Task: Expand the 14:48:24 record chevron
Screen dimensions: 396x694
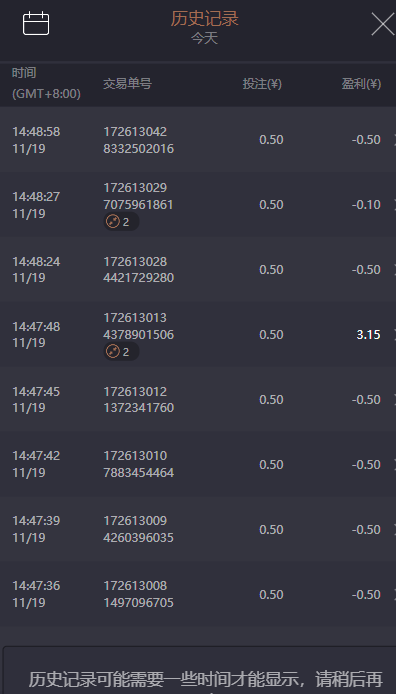Action: click(394, 270)
